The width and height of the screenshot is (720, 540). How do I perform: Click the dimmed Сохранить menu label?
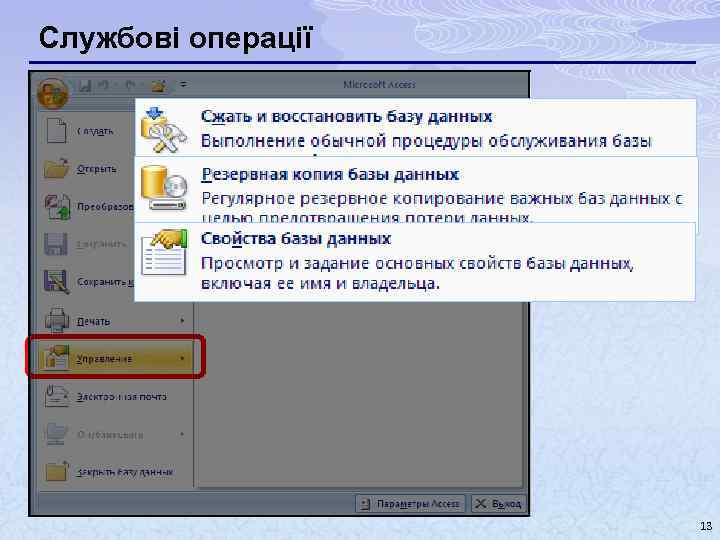click(101, 244)
